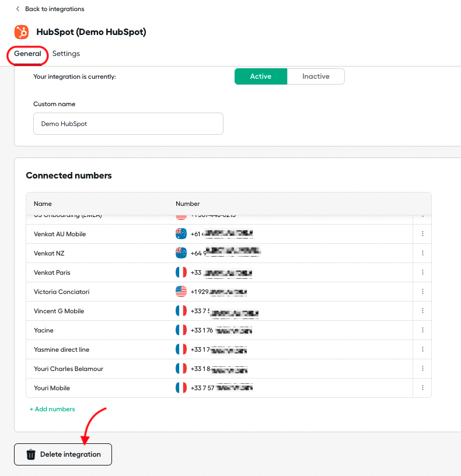The height and width of the screenshot is (476, 461).
Task: Select the Venkat Paris name
Action: tap(52, 272)
